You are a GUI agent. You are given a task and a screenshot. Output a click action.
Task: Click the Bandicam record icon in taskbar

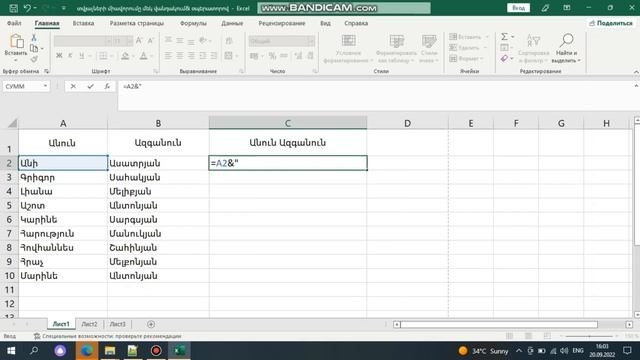point(156,351)
